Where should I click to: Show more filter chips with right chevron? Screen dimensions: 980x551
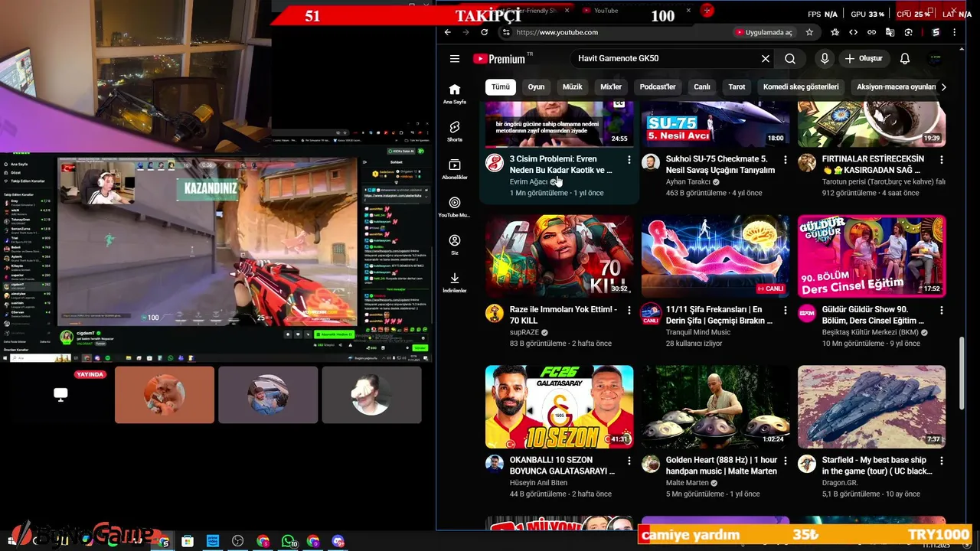(x=943, y=87)
